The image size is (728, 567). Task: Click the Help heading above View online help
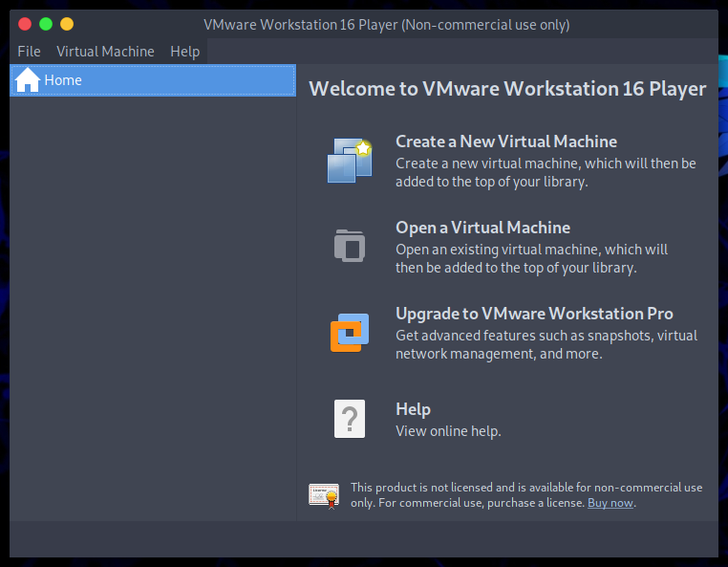(x=413, y=409)
